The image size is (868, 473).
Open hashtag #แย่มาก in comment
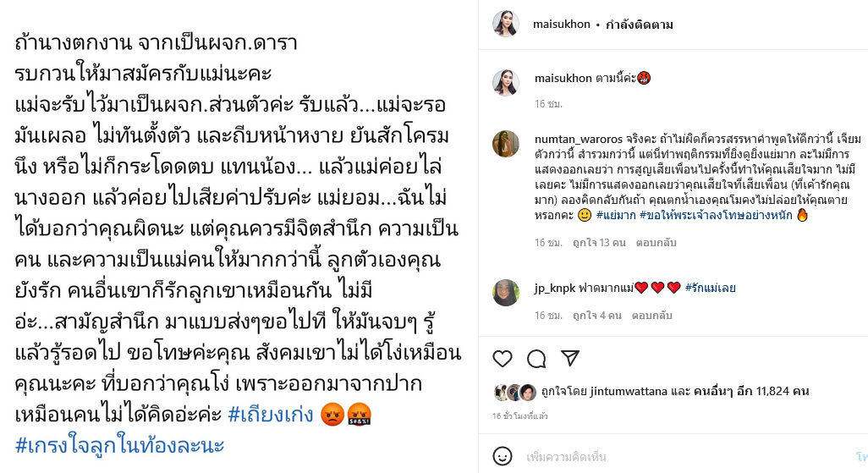pos(616,215)
